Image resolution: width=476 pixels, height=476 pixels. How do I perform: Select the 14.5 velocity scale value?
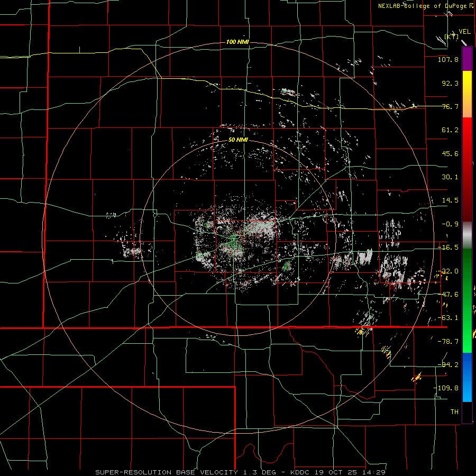450,200
